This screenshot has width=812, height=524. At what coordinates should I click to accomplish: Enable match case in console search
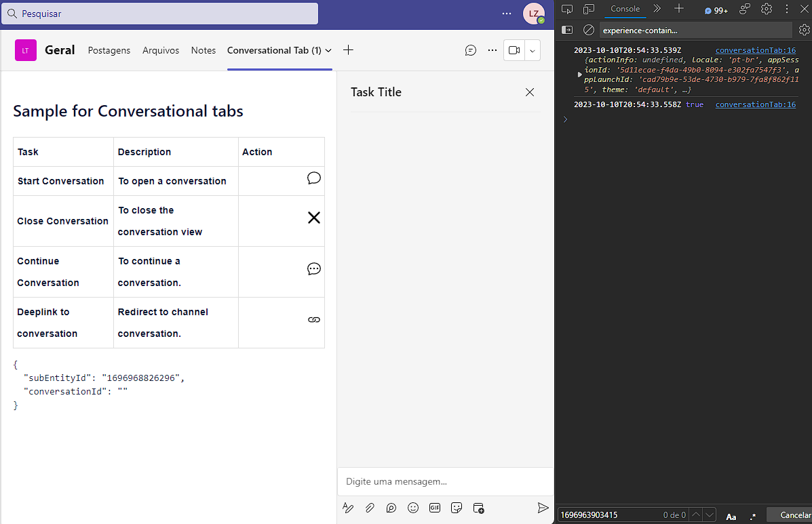tap(731, 515)
